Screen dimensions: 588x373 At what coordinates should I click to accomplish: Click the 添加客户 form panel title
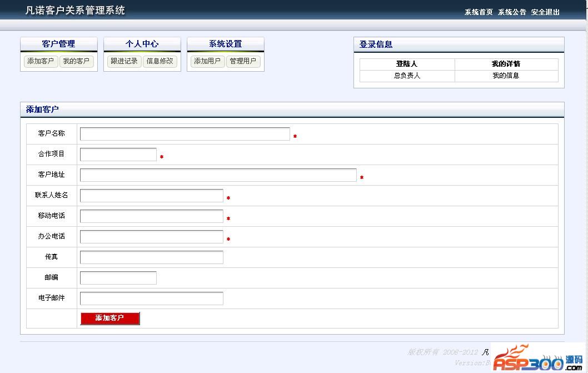tap(42, 109)
